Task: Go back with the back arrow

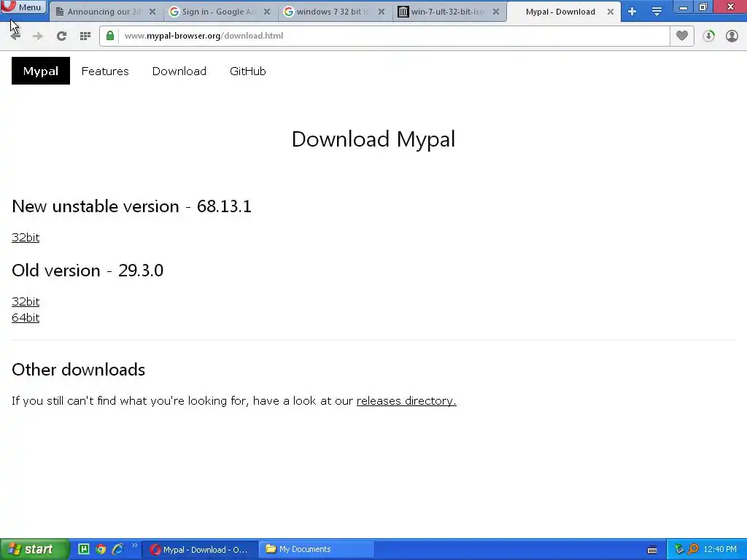Action: tap(15, 36)
